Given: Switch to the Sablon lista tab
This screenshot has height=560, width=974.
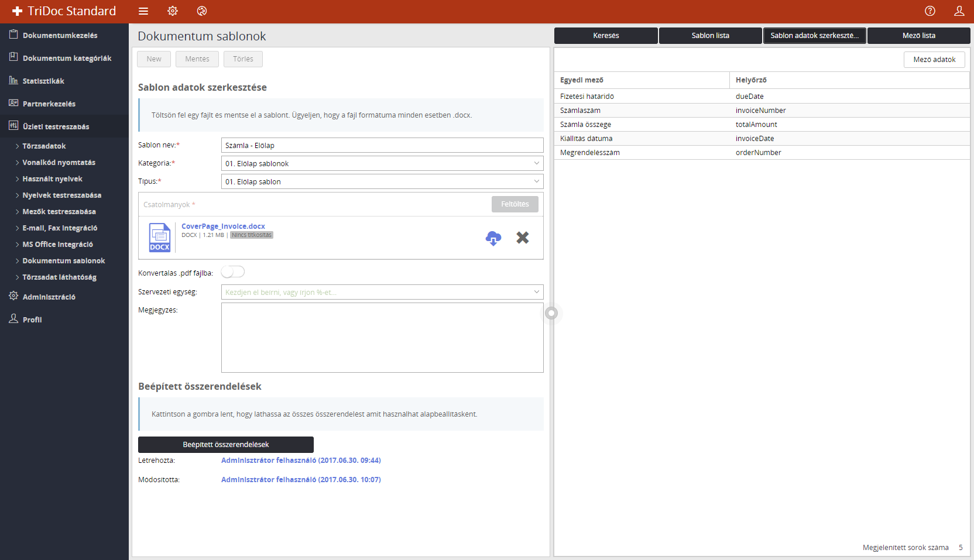Looking at the screenshot, I should point(711,36).
